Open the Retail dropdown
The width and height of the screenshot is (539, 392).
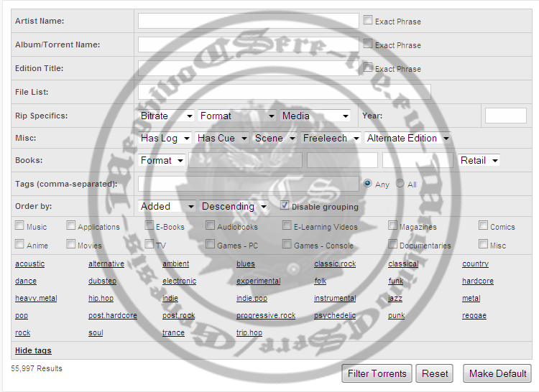pyautogui.click(x=479, y=160)
